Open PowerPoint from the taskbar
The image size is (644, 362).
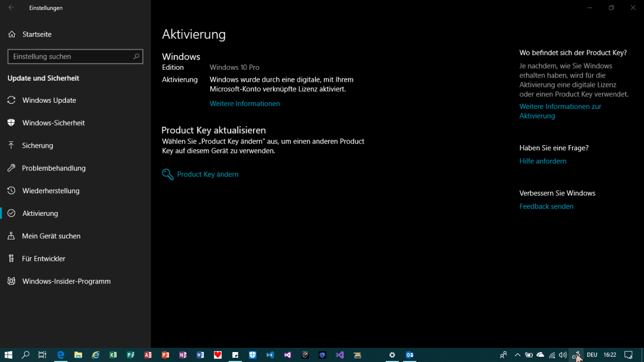(x=165, y=355)
